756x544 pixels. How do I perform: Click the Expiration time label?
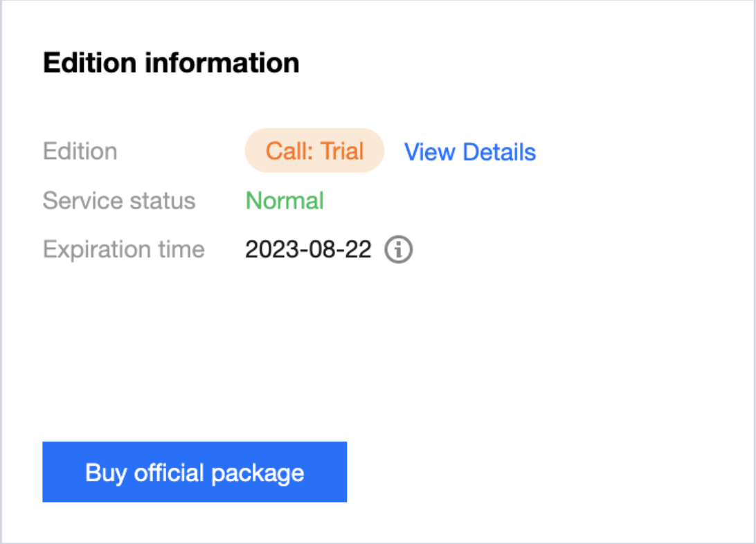(124, 250)
